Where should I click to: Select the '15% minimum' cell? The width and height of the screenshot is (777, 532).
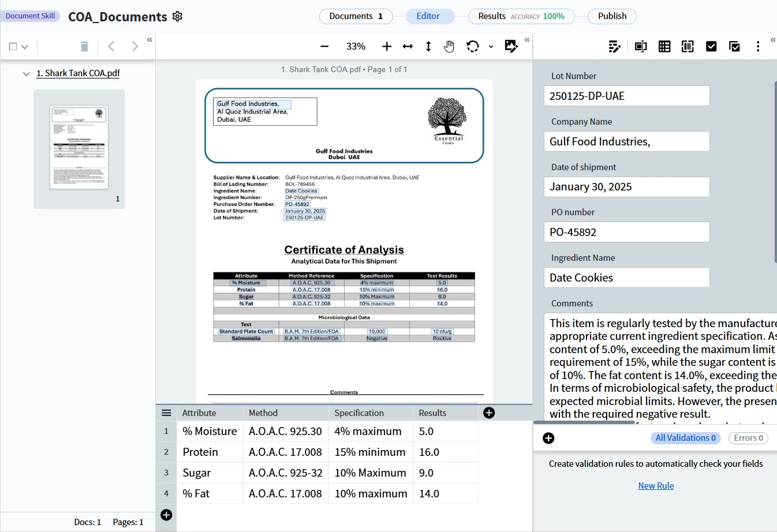pos(371,452)
